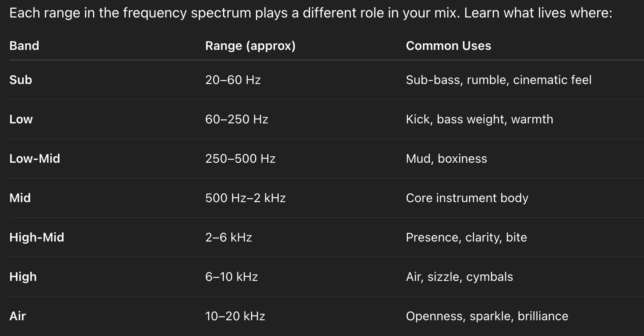644x336 pixels.
Task: Click the Range (approx) column header
Action: (250, 46)
